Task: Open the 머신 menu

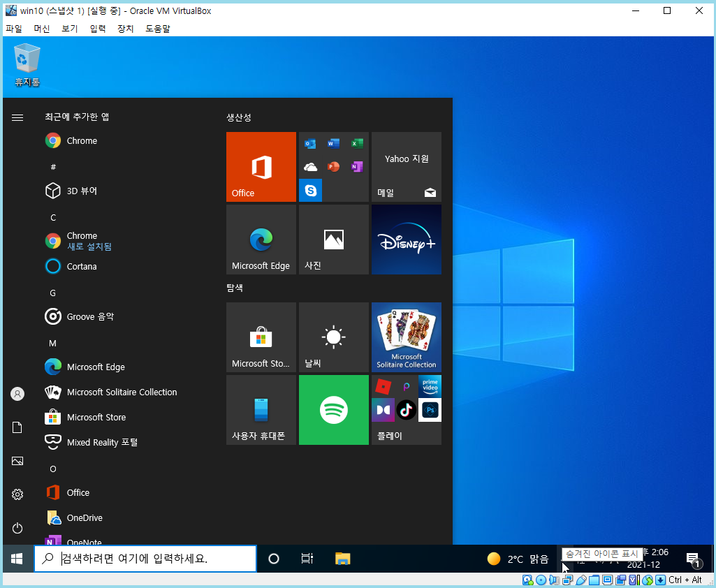Action: point(41,29)
